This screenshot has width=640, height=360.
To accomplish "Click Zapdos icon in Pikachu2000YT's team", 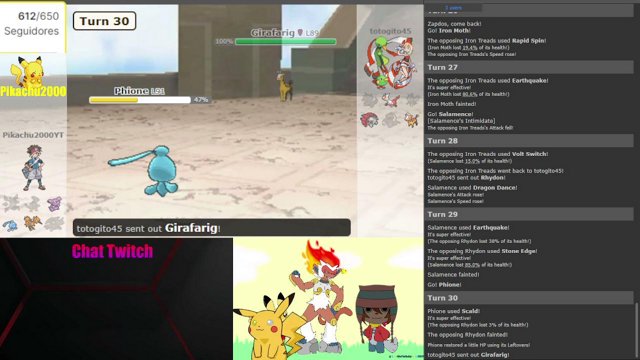I will [x=32, y=223].
